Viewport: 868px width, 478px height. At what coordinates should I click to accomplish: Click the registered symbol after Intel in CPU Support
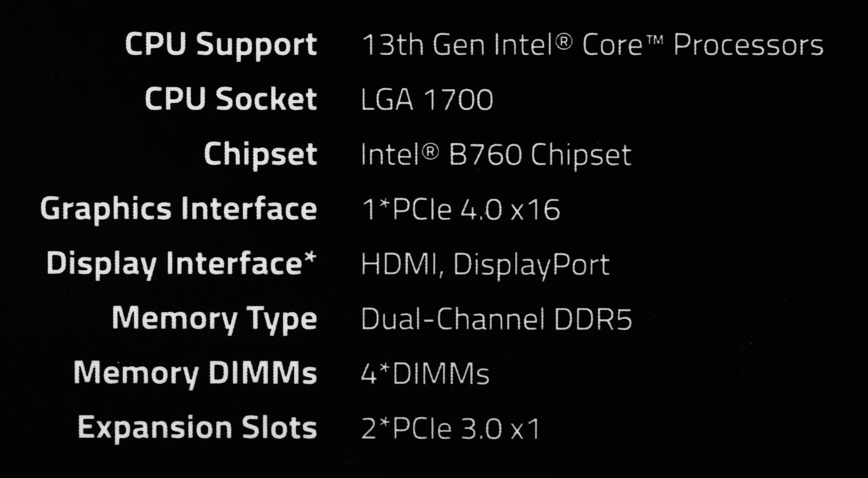click(x=564, y=42)
